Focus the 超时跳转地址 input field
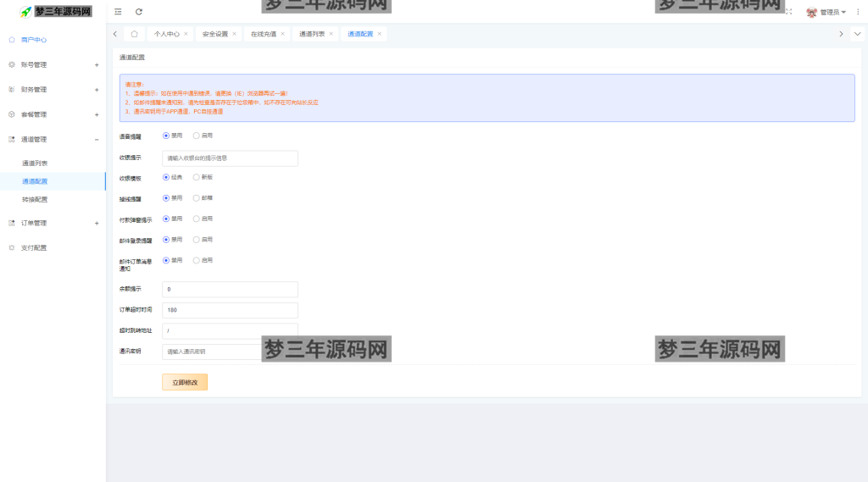Viewport: 868px width, 482px height. pos(231,331)
